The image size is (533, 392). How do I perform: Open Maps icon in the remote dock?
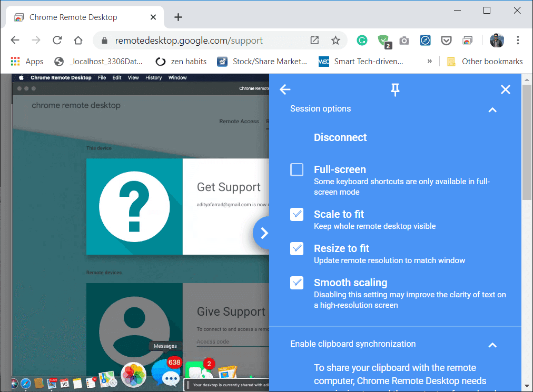pyautogui.click(x=108, y=379)
